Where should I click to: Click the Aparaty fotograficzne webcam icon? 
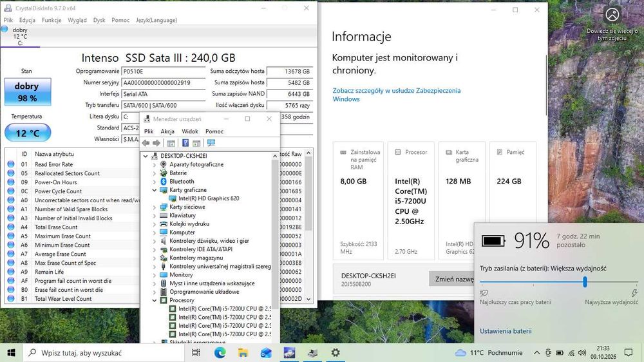(163, 164)
